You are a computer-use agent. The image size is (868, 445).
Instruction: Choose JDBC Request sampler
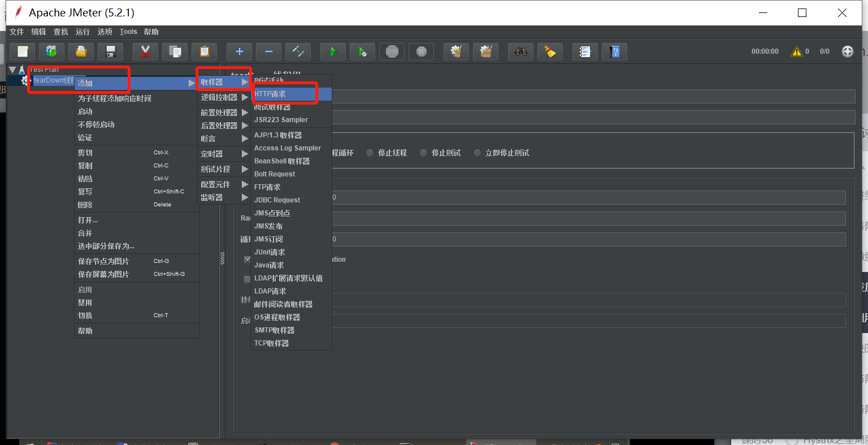[291, 200]
